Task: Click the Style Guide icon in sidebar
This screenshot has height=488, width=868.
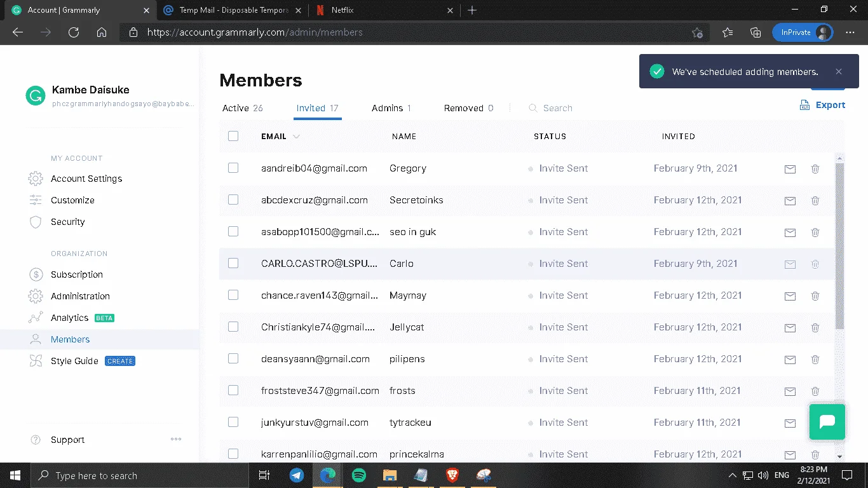Action: pos(36,361)
